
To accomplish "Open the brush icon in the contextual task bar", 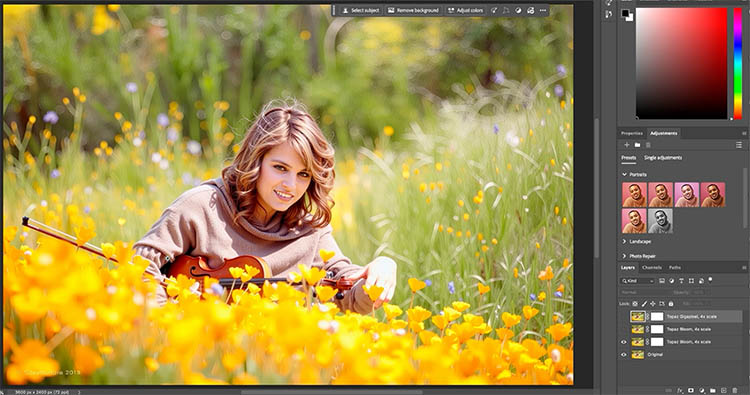I will pos(494,10).
